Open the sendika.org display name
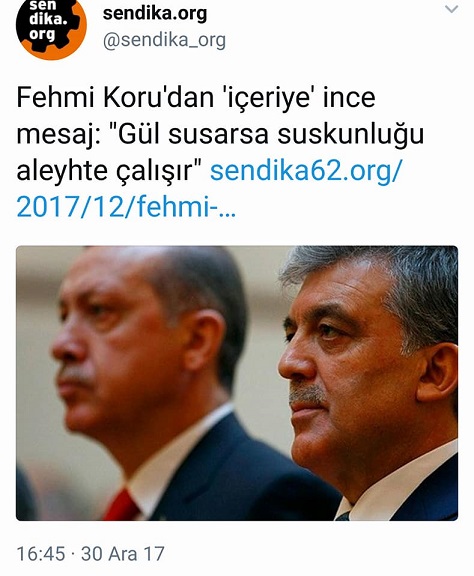 (x=155, y=13)
